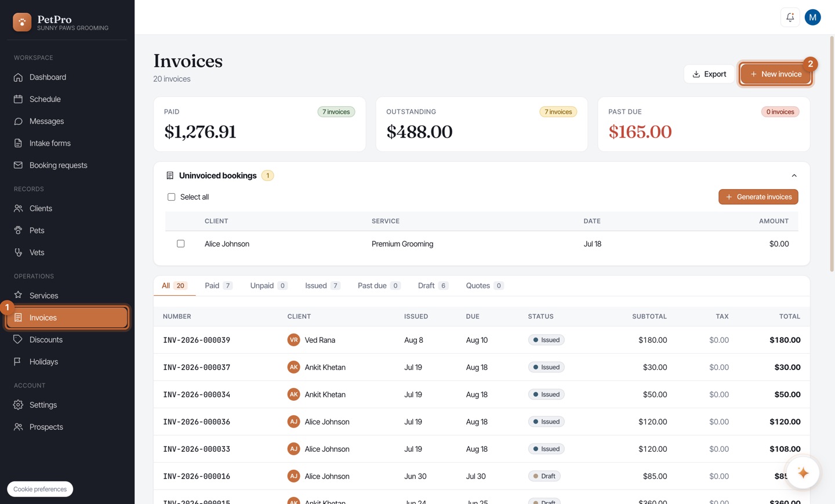Open Pets via the paw icon
The height and width of the screenshot is (504, 835).
coord(18,230)
